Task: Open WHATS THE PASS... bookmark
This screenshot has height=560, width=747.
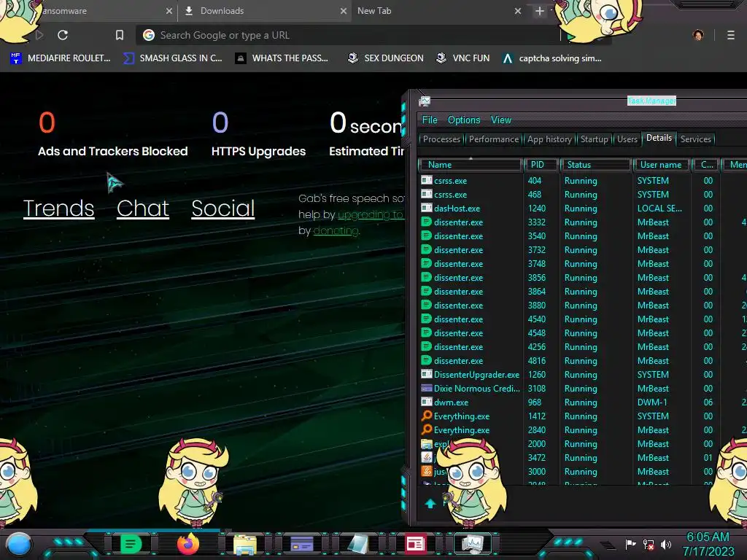Action: click(282, 58)
